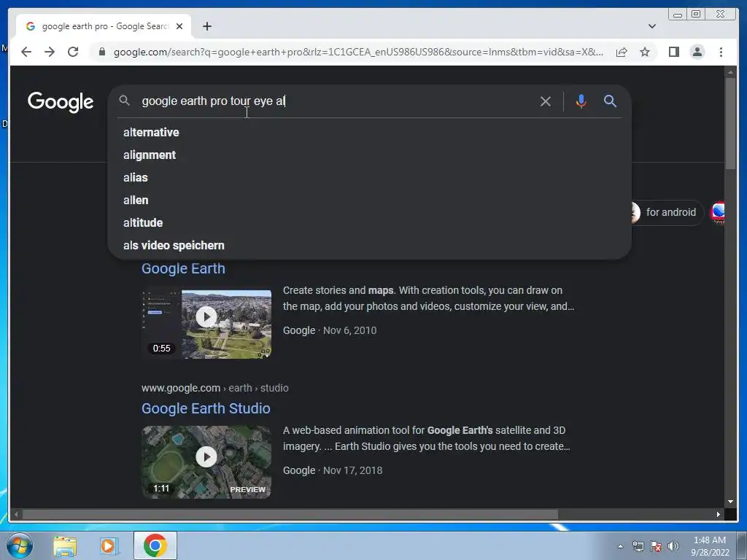
Task: Select the 'for android' filter chip
Action: [x=667, y=212]
